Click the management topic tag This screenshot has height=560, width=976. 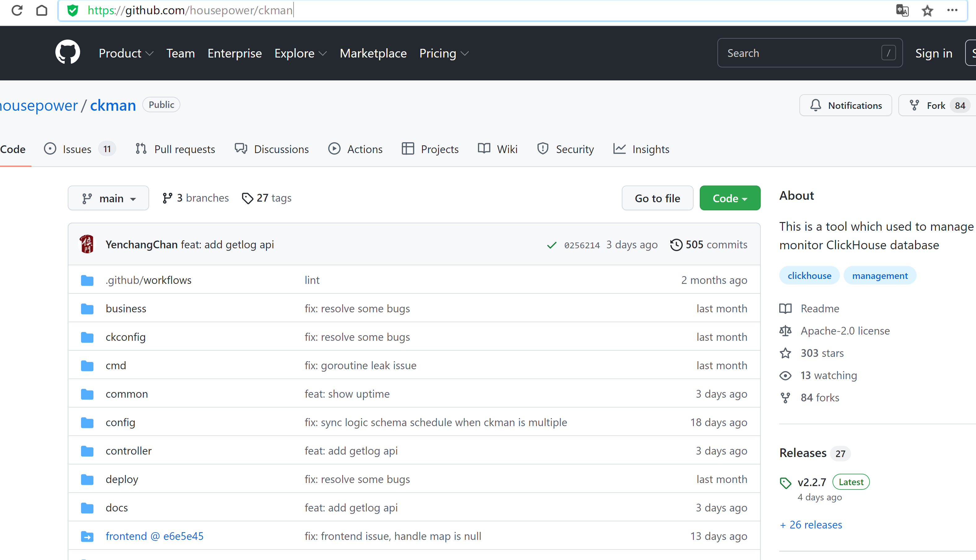880,276
